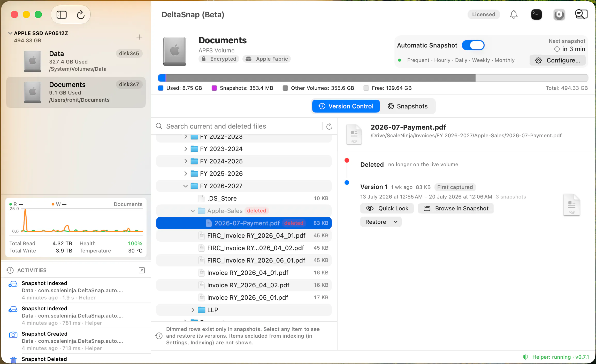Click the LLP folder icon

click(x=202, y=310)
